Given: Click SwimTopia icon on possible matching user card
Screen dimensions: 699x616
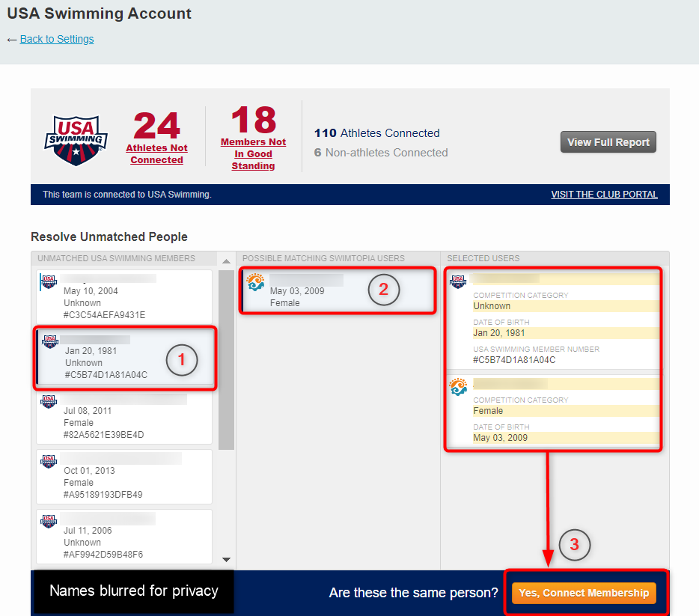Looking at the screenshot, I should tap(256, 282).
